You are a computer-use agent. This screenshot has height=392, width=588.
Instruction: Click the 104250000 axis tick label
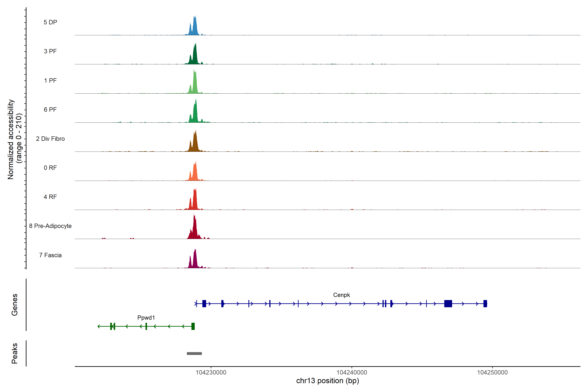click(x=492, y=373)
